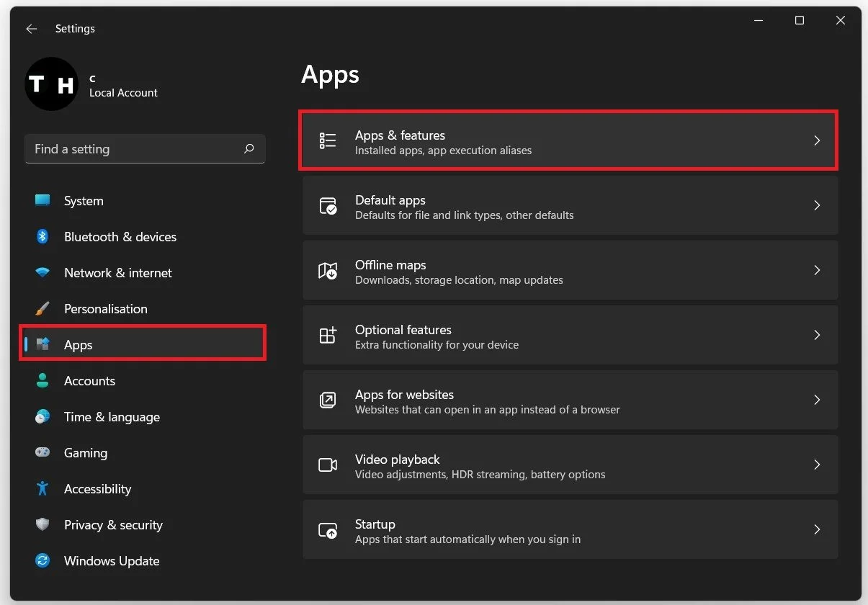Expand Apps & features chevron

[x=817, y=140]
